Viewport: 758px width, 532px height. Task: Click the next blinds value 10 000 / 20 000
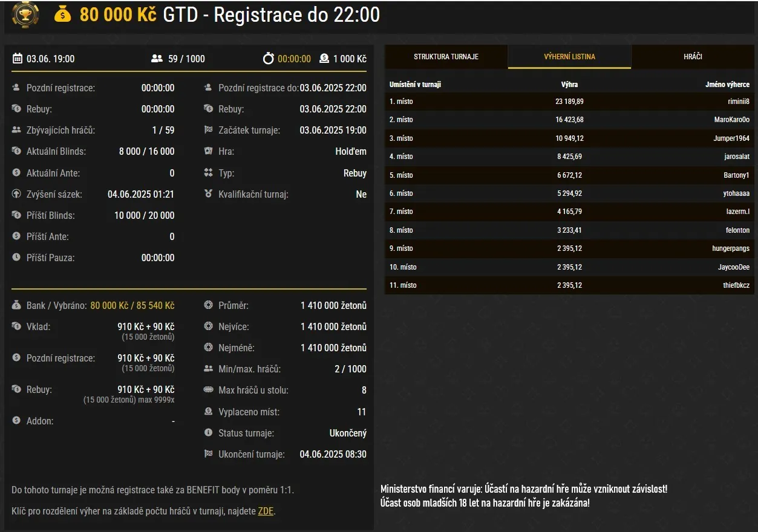click(x=144, y=215)
